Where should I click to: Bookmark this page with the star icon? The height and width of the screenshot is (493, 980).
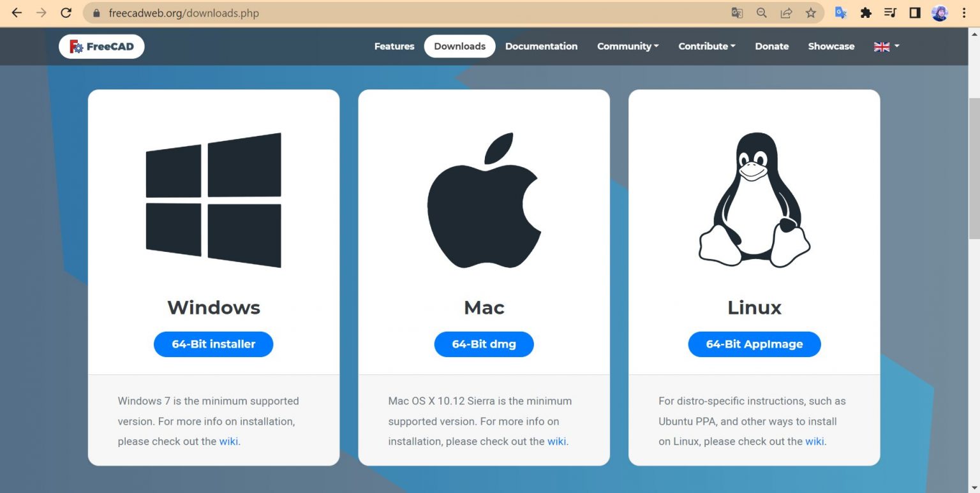click(x=810, y=13)
